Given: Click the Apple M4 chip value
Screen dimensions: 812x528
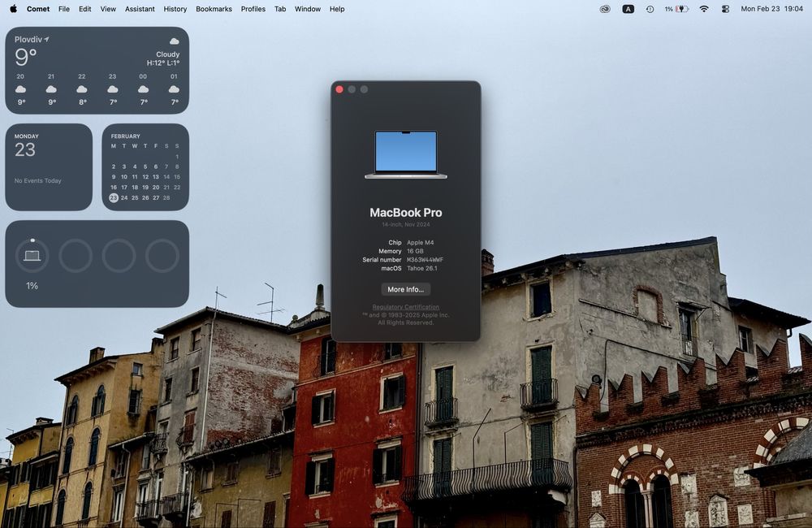Looking at the screenshot, I should coord(420,243).
